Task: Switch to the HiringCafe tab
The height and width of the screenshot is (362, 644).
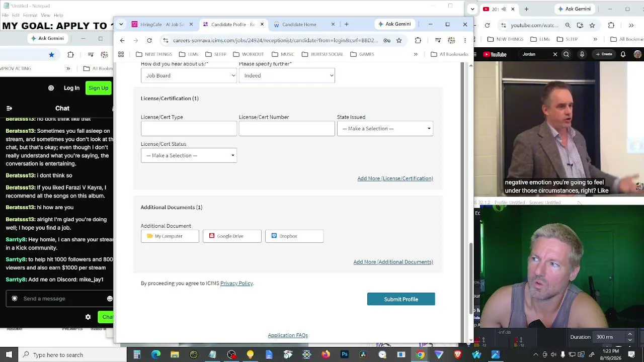Action: [x=162, y=24]
